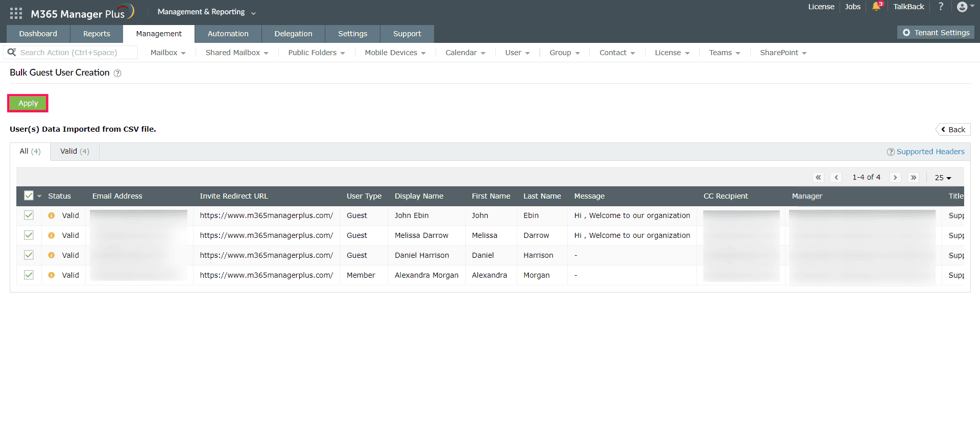
Task: Show the Valid (4) users tab
Action: 75,151
